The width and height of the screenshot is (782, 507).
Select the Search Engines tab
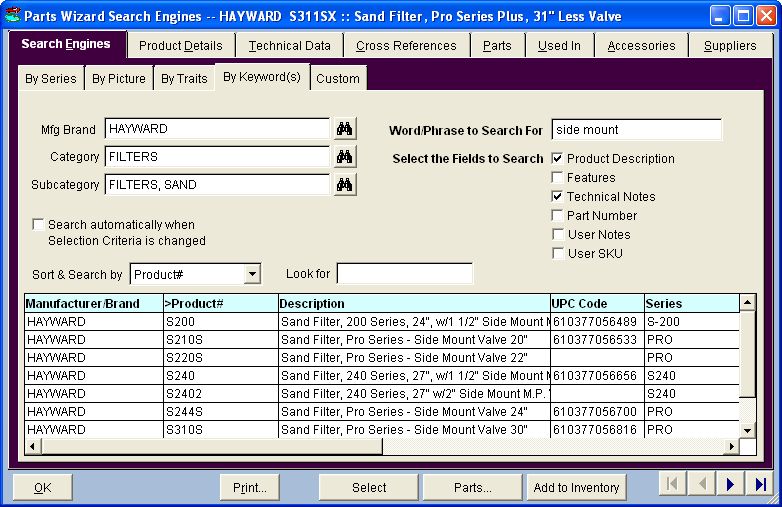[x=66, y=44]
